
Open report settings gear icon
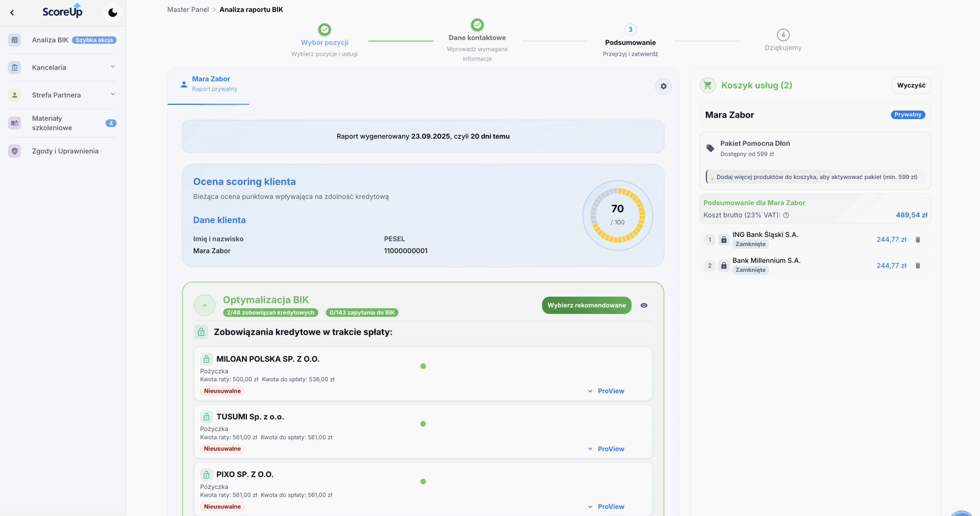pyautogui.click(x=663, y=86)
